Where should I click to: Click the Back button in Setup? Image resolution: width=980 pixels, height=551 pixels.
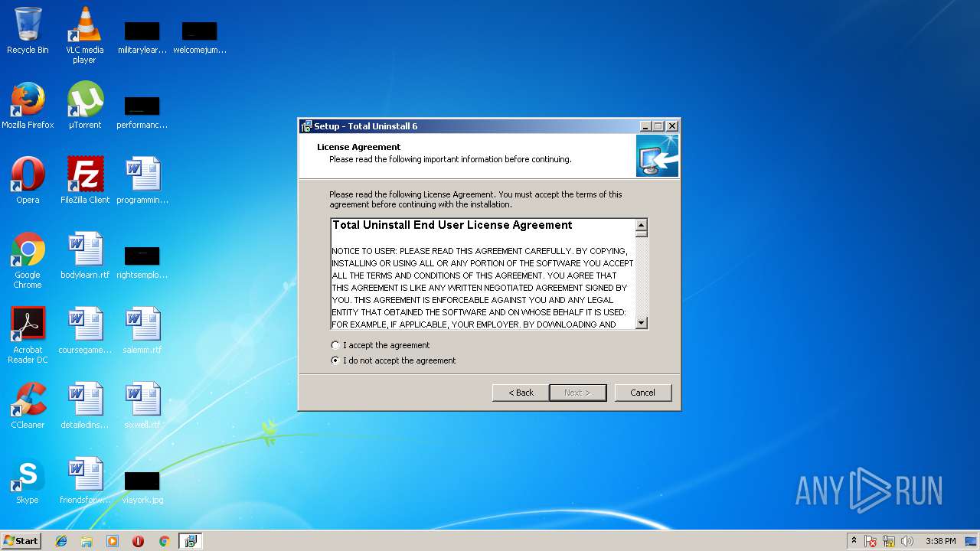click(x=521, y=393)
